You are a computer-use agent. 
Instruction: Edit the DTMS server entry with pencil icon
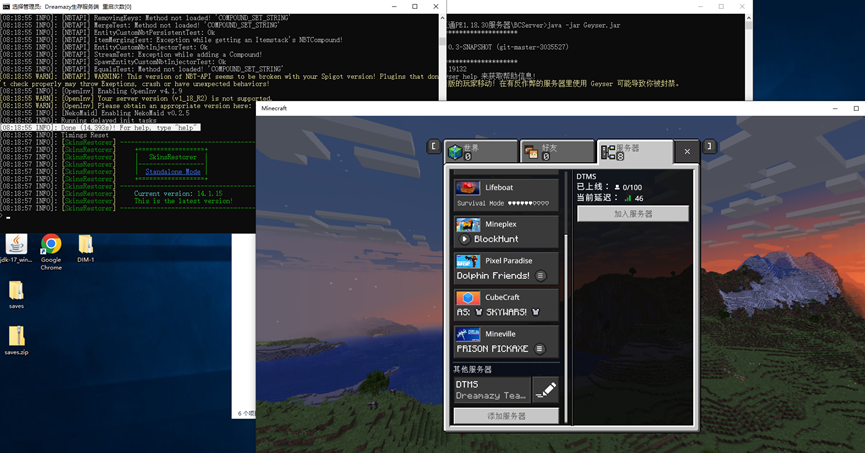545,390
